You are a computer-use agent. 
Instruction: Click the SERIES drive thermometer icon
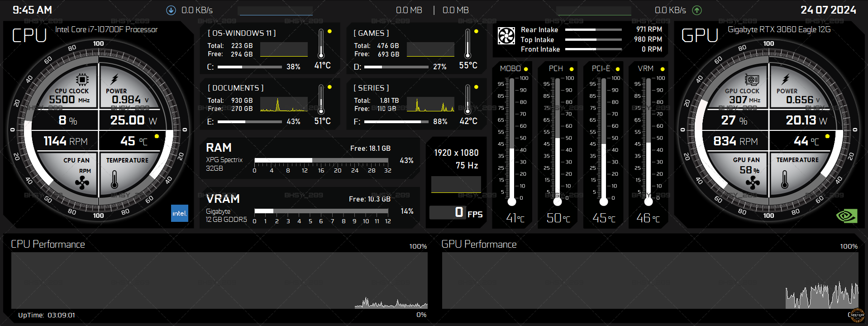point(467,99)
